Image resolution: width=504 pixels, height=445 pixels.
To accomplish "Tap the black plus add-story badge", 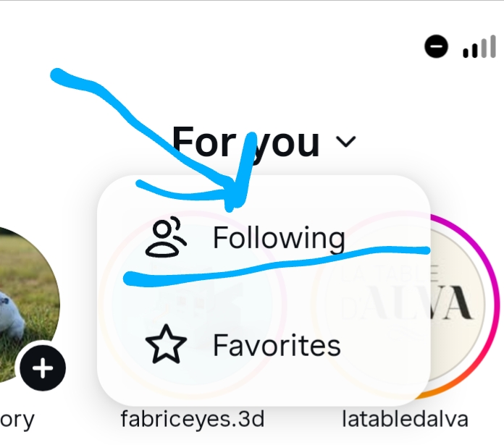I will pos(43,368).
